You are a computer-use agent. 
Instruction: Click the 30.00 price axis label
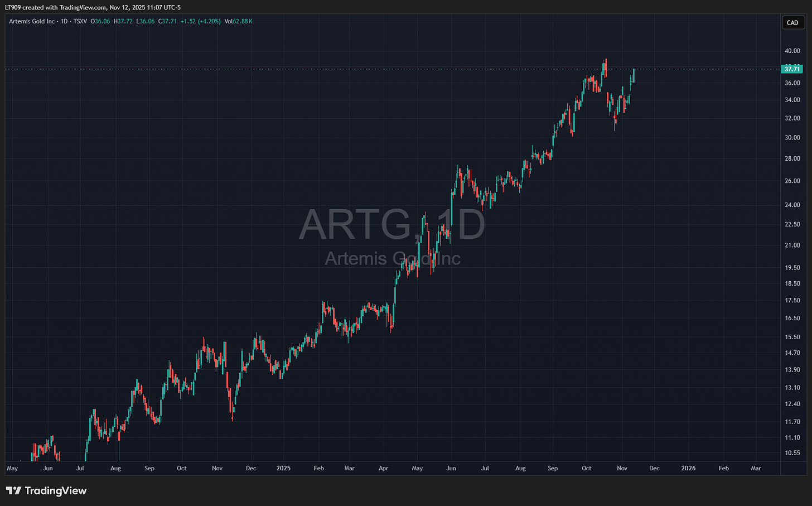792,138
